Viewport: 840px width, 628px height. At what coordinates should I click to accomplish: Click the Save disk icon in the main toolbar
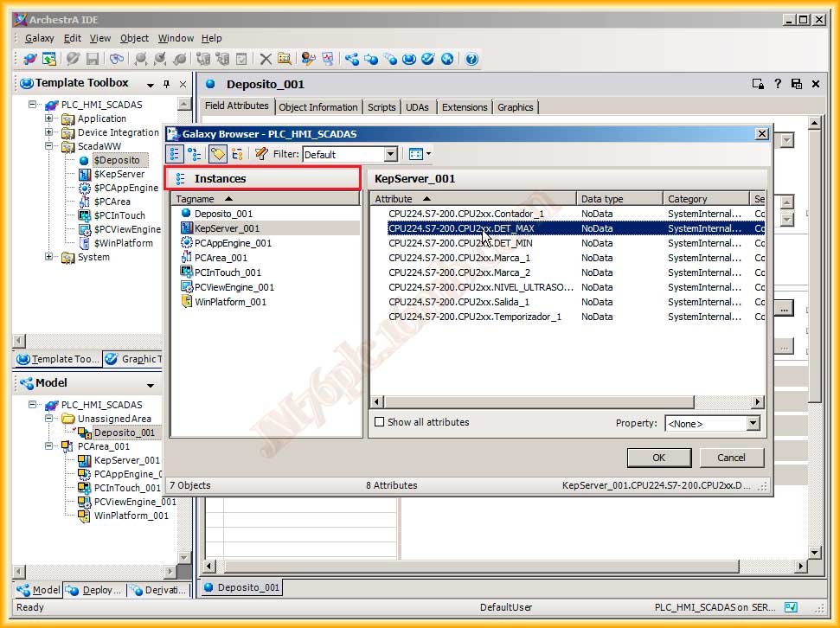(x=92, y=59)
